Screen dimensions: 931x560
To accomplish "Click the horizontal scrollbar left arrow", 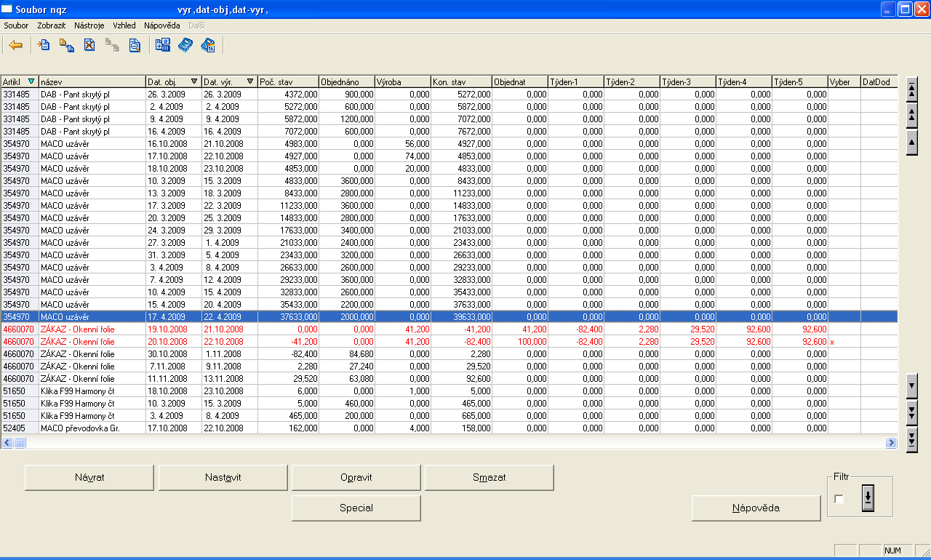I will 7,442.
